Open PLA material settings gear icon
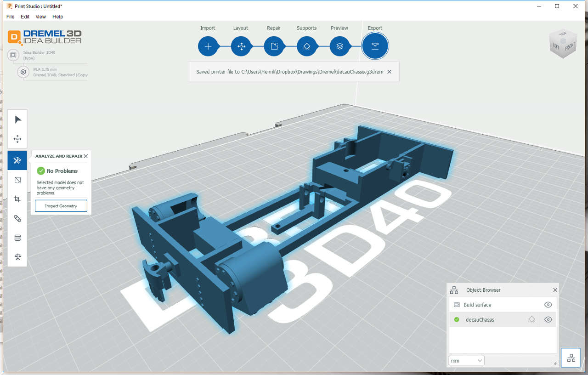Screen dimensions: 588x375 tap(23, 72)
